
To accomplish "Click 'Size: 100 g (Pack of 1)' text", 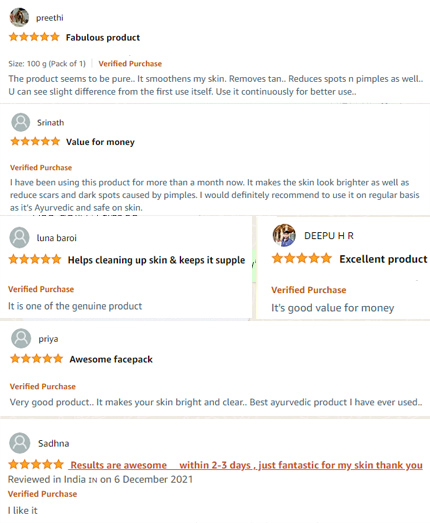I will [x=47, y=63].
